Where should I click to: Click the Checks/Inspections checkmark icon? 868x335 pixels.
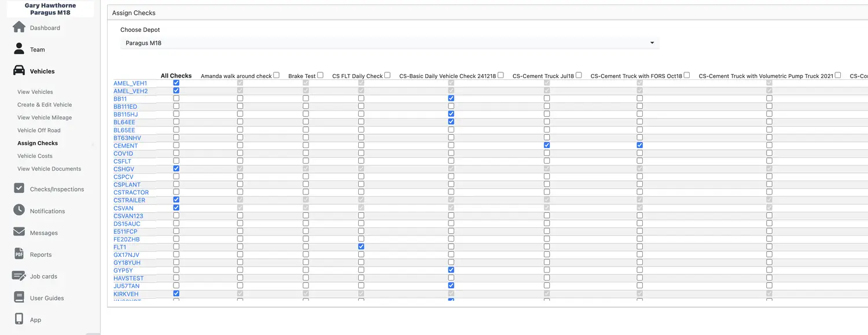(x=19, y=188)
